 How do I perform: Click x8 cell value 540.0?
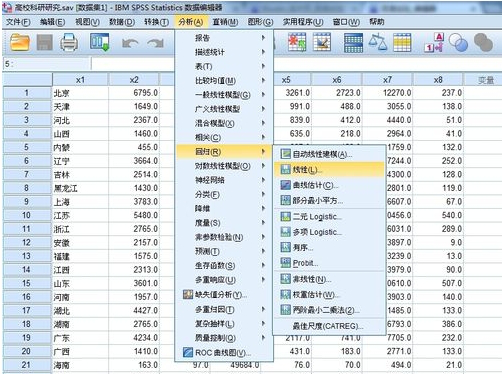coord(438,215)
